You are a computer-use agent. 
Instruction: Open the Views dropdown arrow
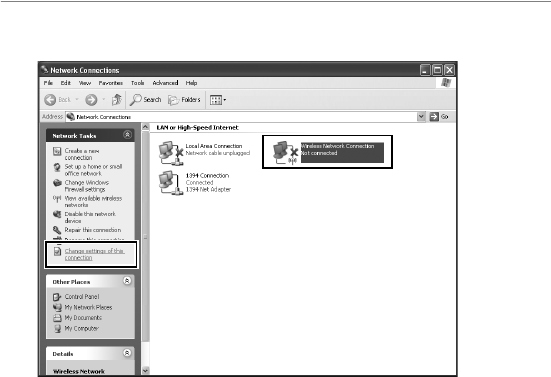[x=225, y=100]
